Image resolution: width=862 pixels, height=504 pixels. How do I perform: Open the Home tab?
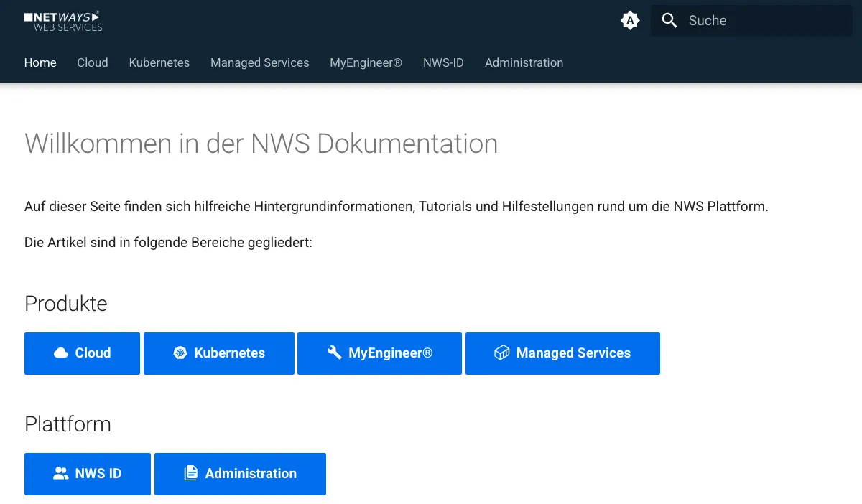pos(40,62)
